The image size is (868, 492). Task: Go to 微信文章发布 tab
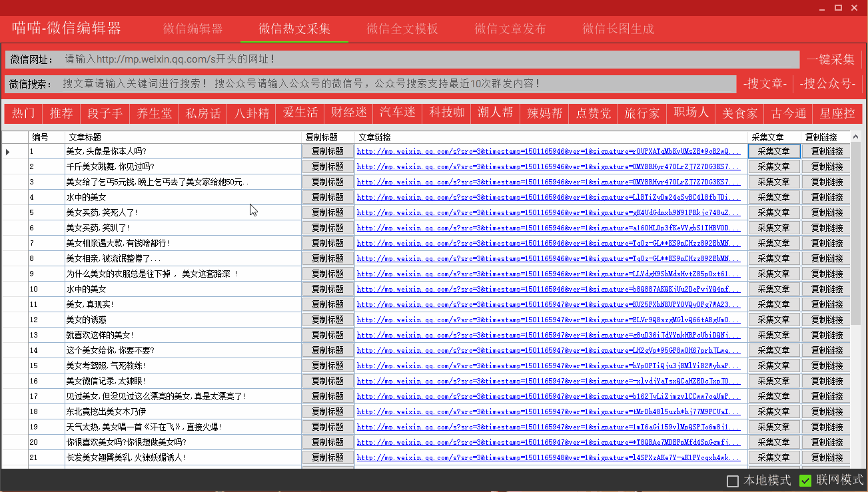[510, 29]
